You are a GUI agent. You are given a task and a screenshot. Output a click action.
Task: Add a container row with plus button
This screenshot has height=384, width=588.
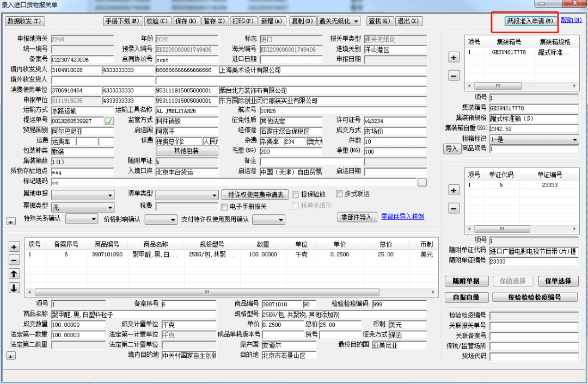click(454, 57)
